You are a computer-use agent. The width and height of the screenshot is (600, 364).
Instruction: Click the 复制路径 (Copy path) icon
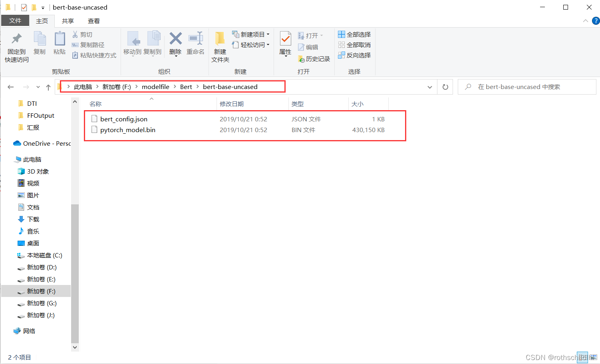(x=76, y=45)
